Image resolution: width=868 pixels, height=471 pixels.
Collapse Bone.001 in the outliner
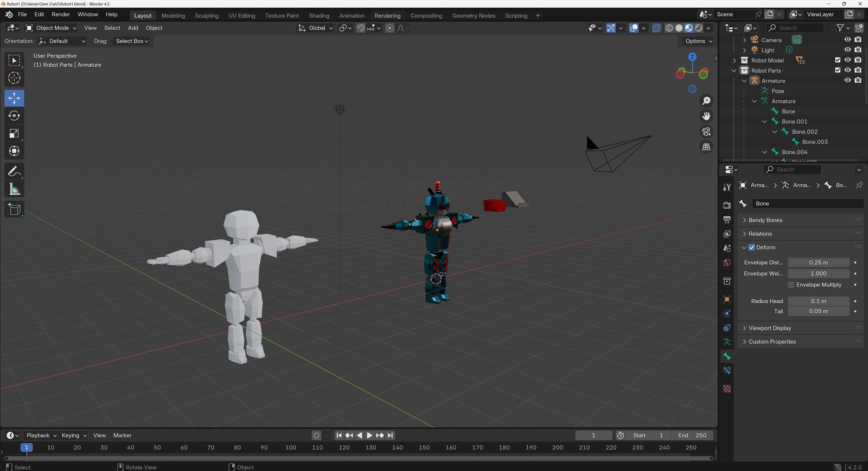click(764, 122)
